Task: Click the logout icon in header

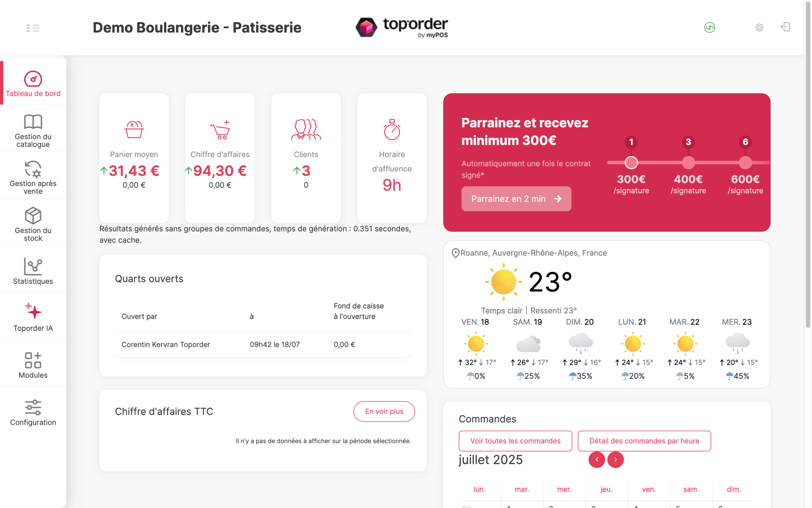Action: pyautogui.click(x=785, y=27)
